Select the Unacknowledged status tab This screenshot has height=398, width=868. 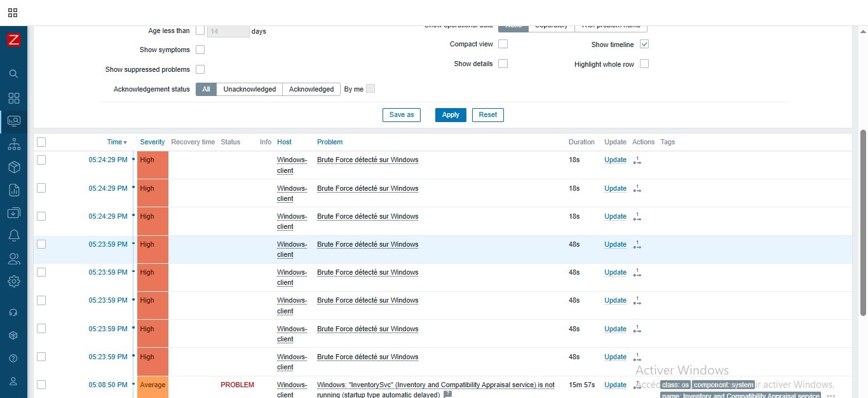pos(250,89)
